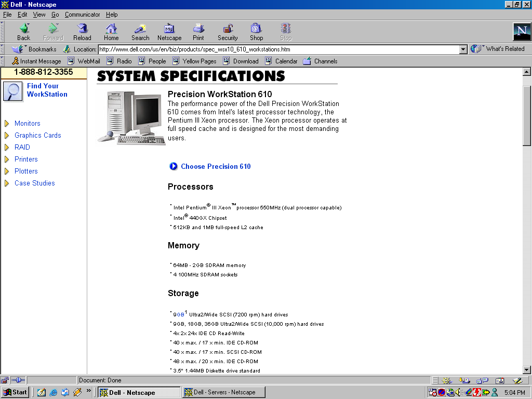Click the page proxy icon beside Location

click(x=66, y=49)
